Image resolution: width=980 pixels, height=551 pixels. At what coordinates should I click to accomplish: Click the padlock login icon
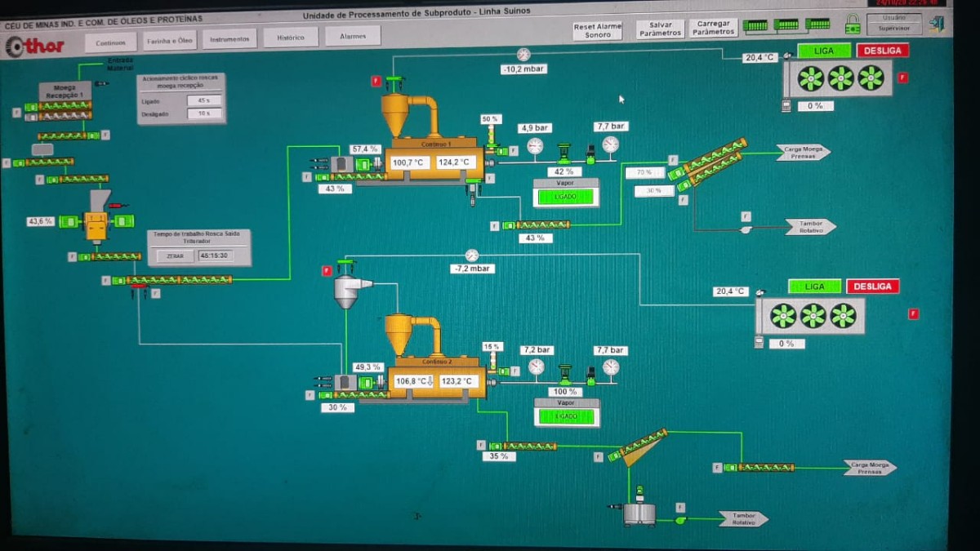(x=852, y=24)
